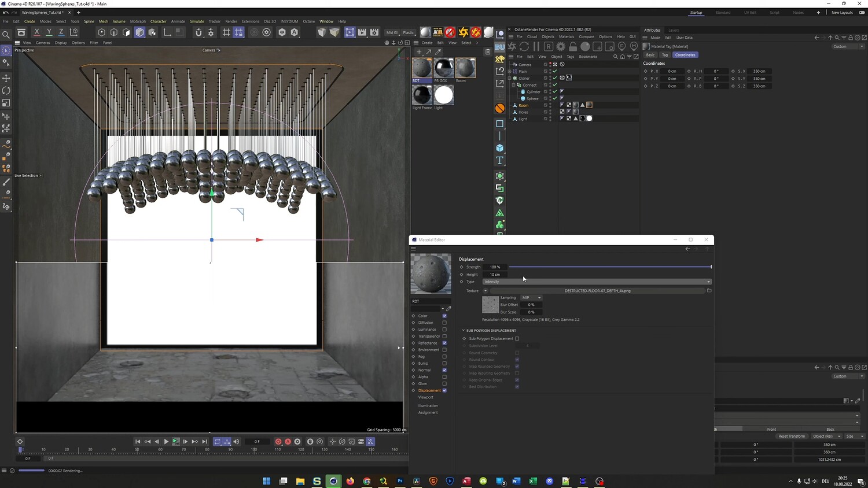The height and width of the screenshot is (488, 868).
Task: Disable the Reflectance channel checkbox
Action: [444, 343]
